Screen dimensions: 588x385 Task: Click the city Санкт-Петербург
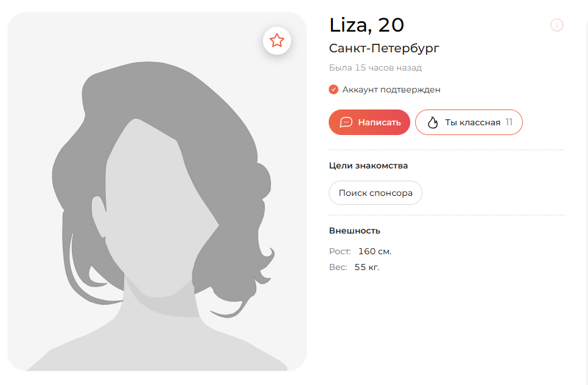(384, 49)
